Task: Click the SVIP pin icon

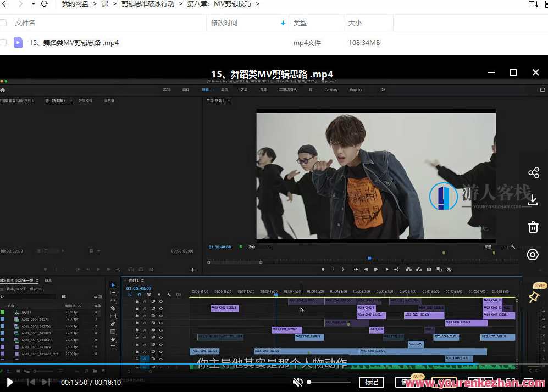Action: [x=533, y=296]
